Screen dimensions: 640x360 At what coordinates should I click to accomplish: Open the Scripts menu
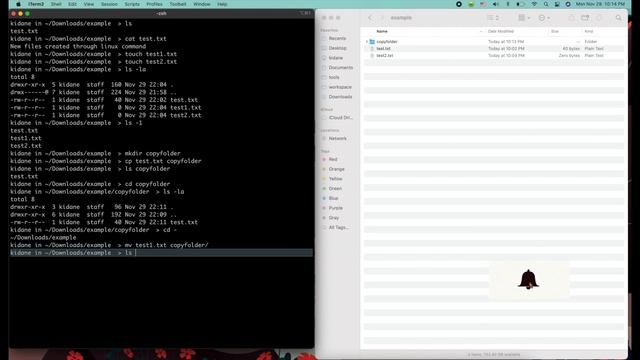pos(132,4)
